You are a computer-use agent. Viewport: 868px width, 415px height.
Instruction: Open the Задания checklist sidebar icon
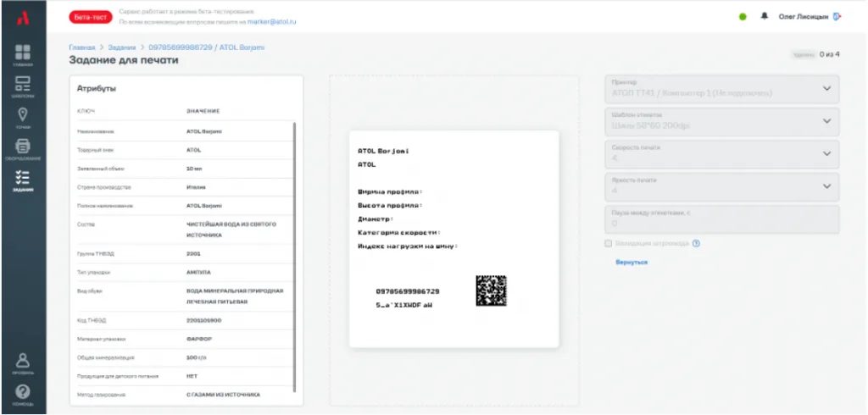23,180
